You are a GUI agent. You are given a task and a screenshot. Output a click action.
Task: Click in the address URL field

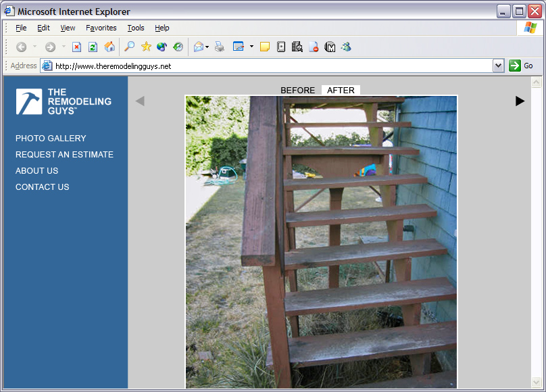(x=270, y=66)
